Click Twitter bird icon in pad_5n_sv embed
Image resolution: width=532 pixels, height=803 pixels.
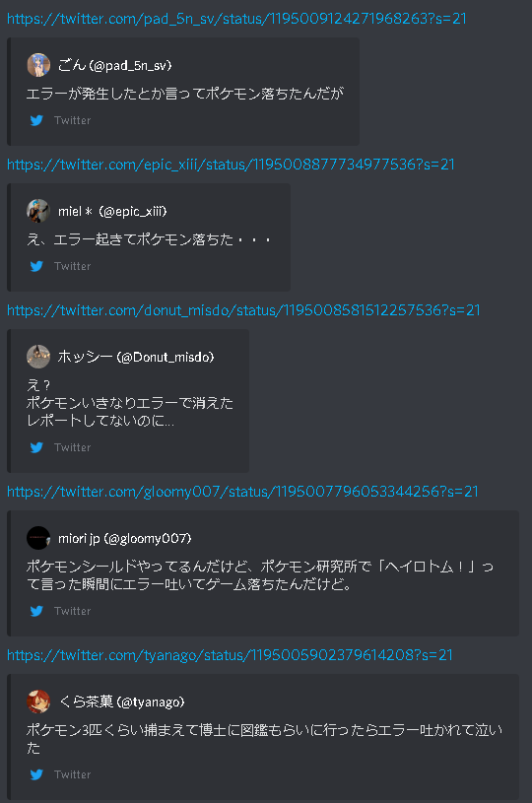pos(36,120)
